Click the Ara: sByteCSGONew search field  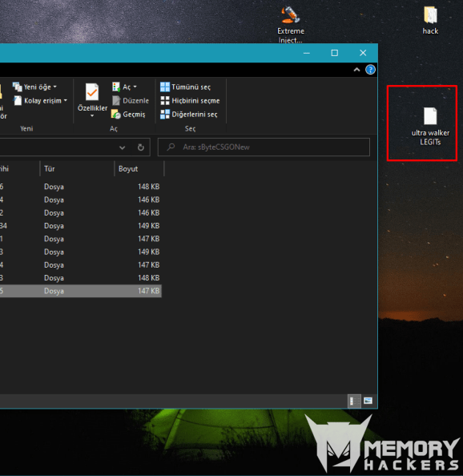point(264,147)
